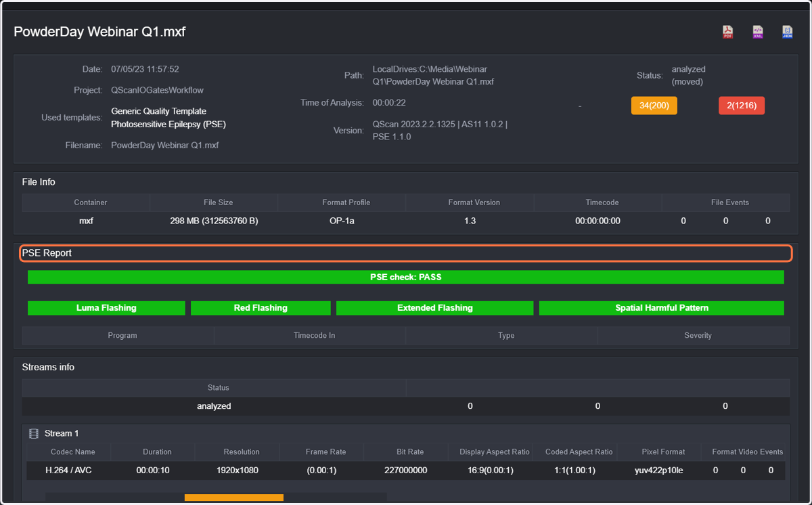This screenshot has height=505, width=812.
Task: Click the Stream 1 label
Action: pos(62,433)
